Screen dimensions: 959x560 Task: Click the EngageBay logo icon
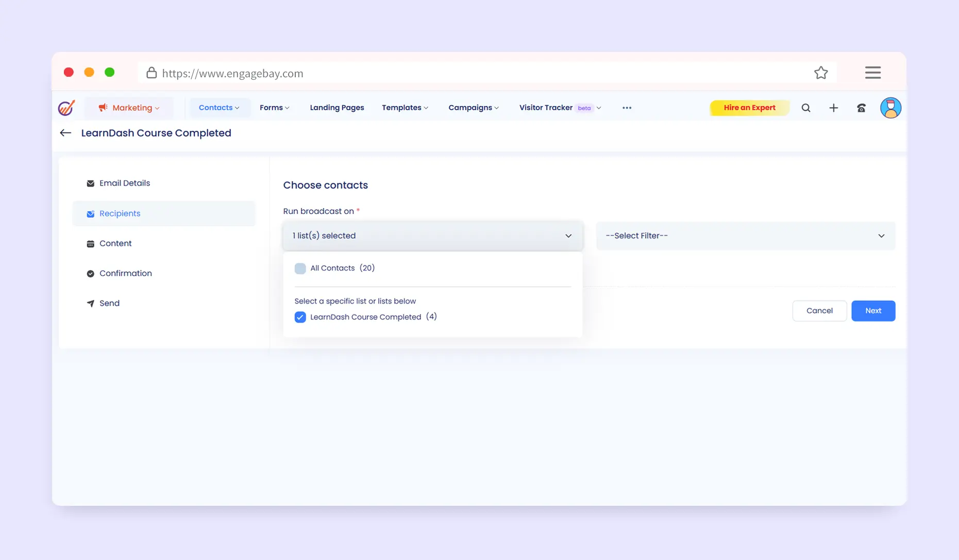[66, 108]
